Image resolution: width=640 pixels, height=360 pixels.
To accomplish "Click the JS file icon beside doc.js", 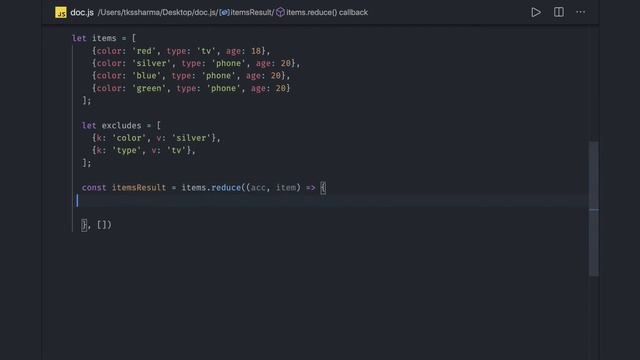I will point(61,12).
